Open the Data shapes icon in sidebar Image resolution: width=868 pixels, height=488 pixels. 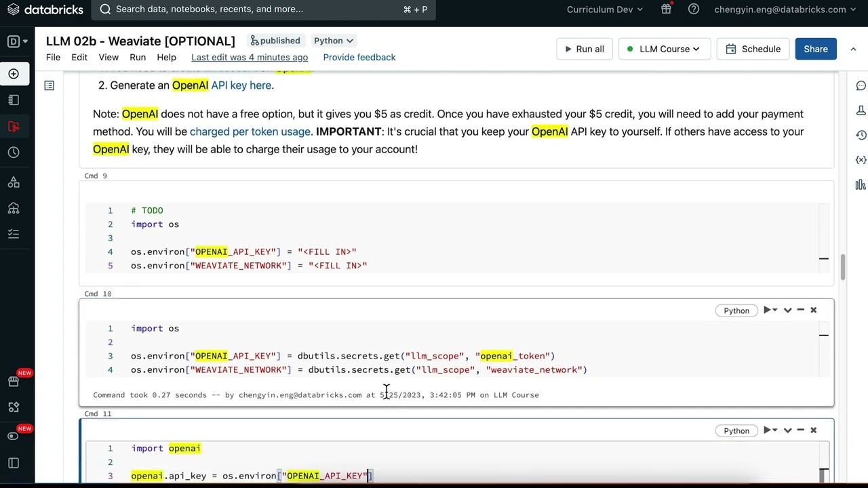pos(14,182)
